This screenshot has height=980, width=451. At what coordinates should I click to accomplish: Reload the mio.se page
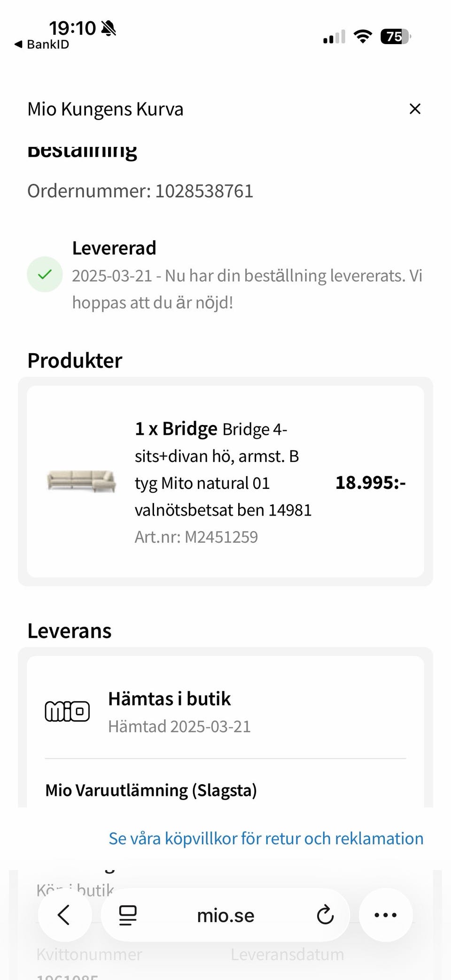point(325,915)
